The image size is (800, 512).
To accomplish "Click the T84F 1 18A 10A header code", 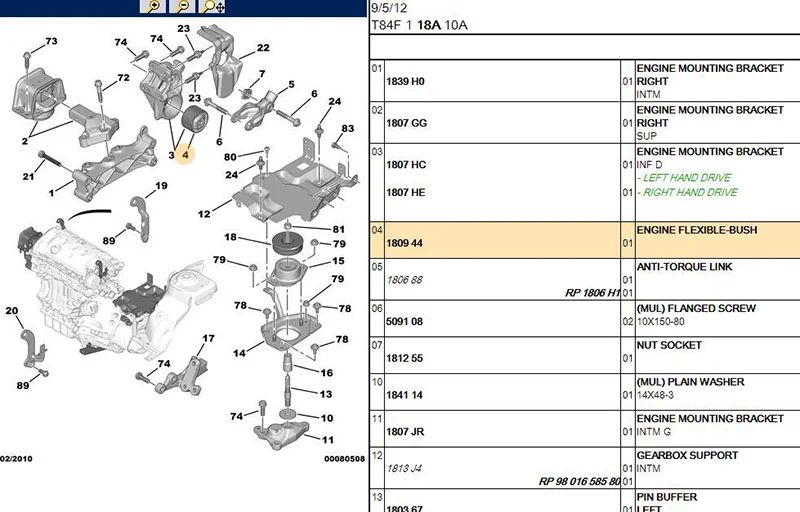I will click(x=419, y=25).
